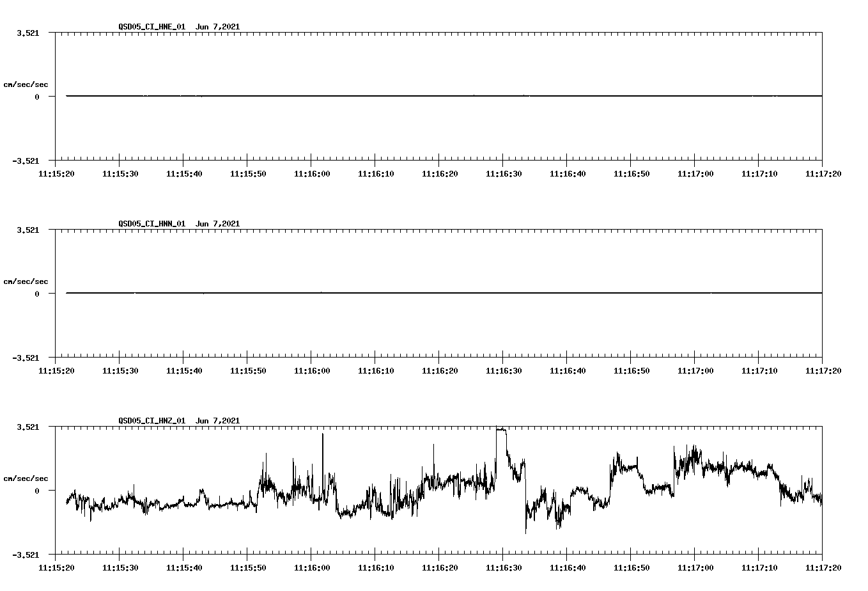Click the 0 baseline label of HNN plot
Viewport: 868px width, 591px height.
pos(37,294)
